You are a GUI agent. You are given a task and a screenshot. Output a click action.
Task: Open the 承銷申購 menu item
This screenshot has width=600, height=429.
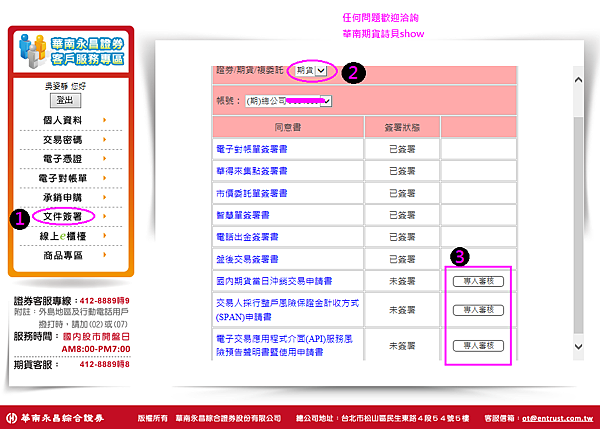62,197
